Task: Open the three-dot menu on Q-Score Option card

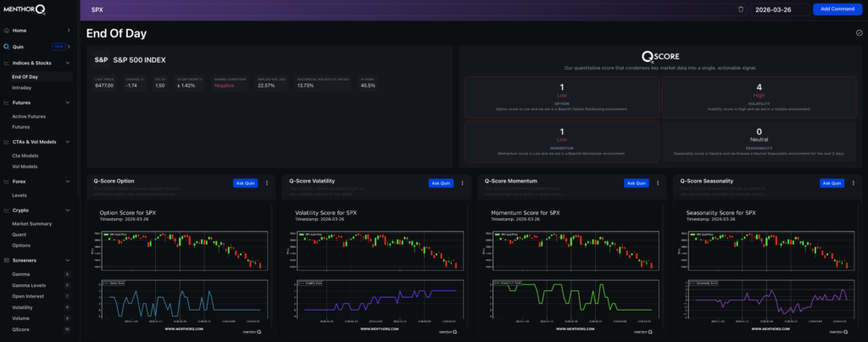Action: tap(267, 183)
